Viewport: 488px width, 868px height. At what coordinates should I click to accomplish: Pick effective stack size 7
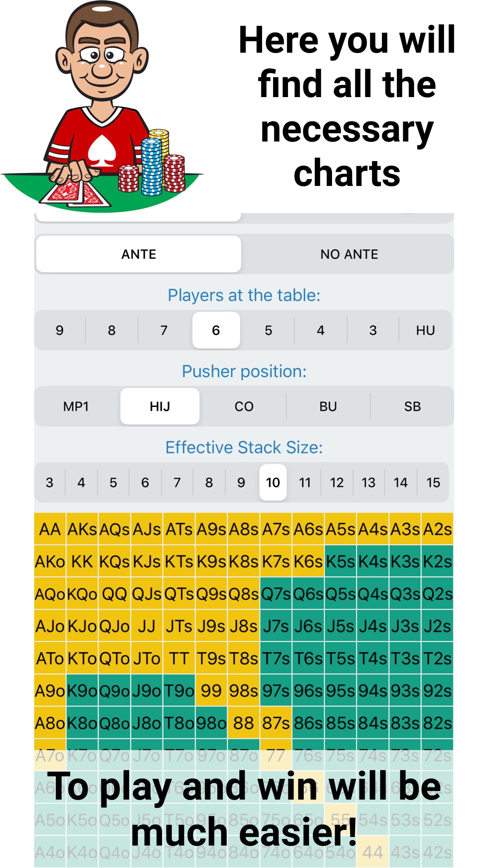[x=177, y=482]
